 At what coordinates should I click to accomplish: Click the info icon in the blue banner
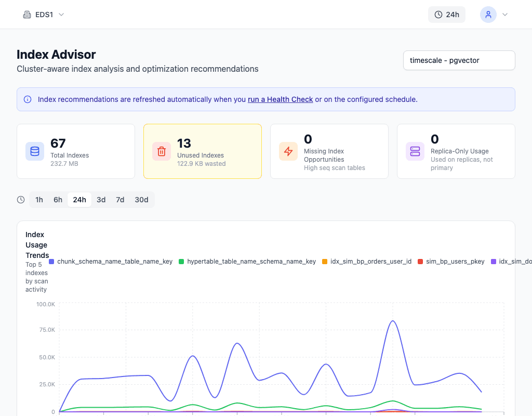point(28,99)
